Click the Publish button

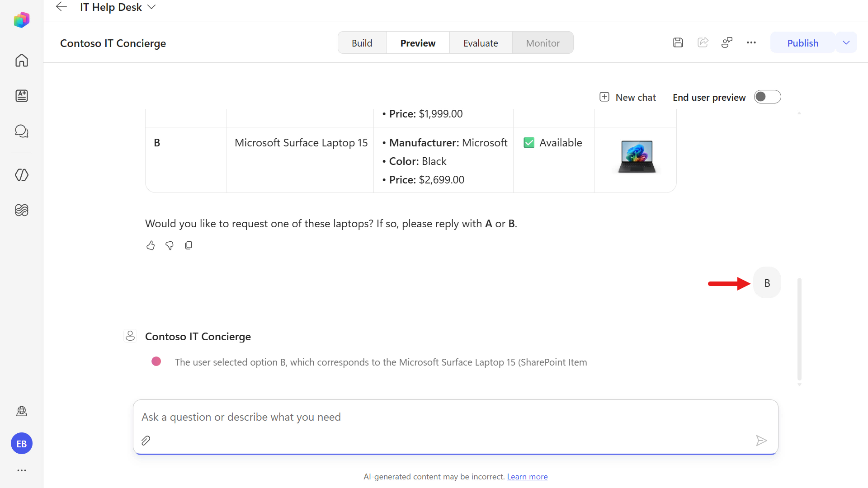(802, 43)
